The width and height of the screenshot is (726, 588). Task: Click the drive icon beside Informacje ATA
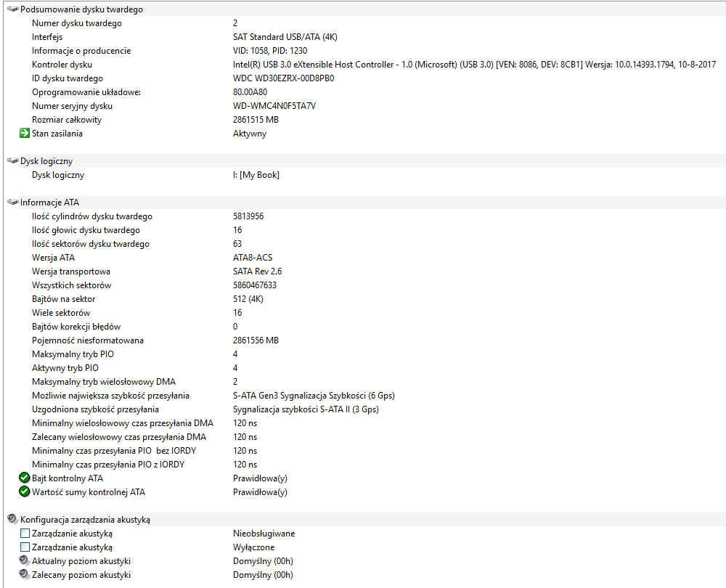pyautogui.click(x=13, y=202)
